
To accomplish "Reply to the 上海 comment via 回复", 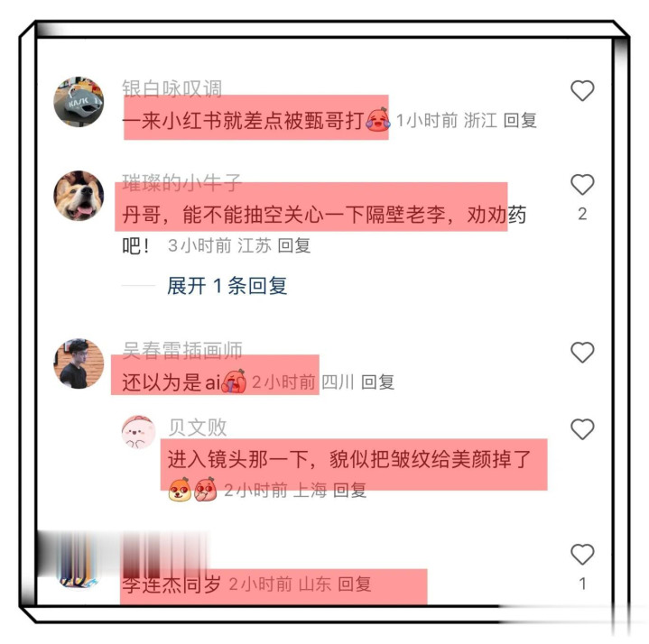I will tap(349, 490).
